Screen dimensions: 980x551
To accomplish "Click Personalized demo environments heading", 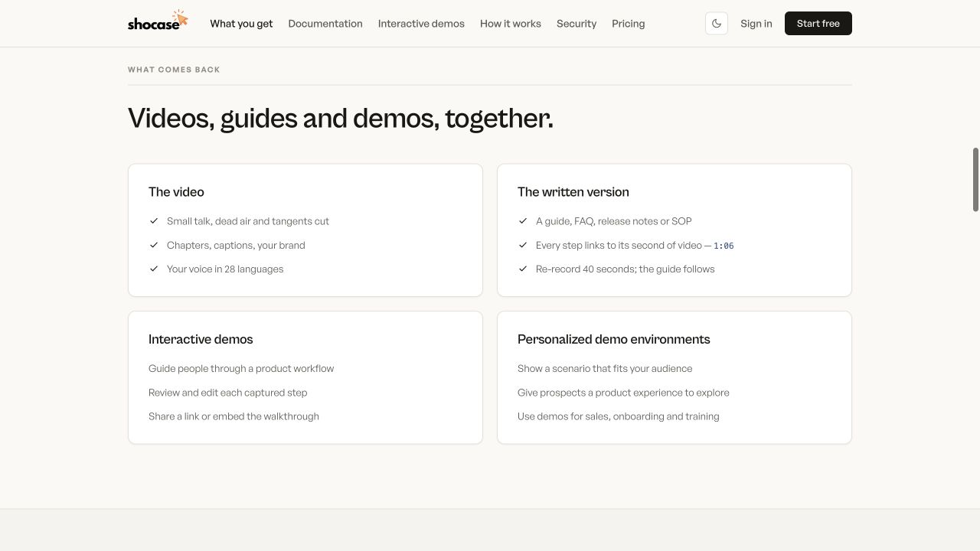I will [x=614, y=339].
